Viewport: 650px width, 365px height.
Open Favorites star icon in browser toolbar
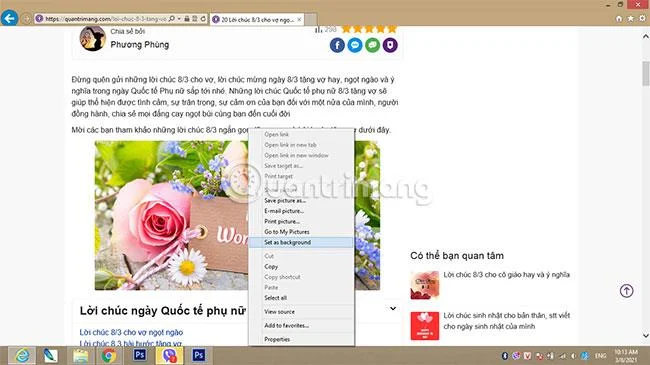coord(631,19)
